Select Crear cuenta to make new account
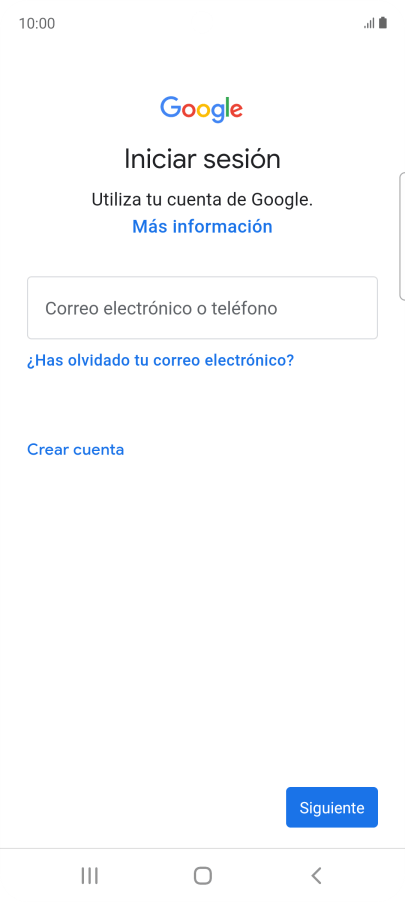 pos(75,449)
